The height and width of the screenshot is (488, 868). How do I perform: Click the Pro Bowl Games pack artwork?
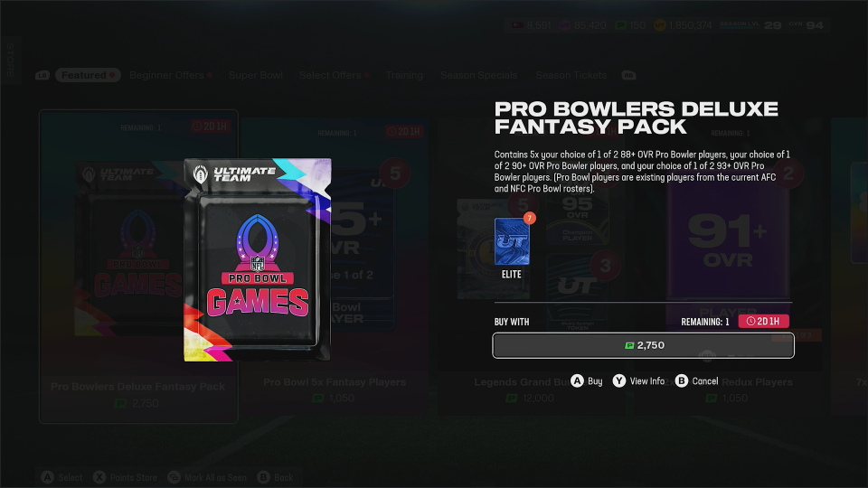pyautogui.click(x=258, y=260)
